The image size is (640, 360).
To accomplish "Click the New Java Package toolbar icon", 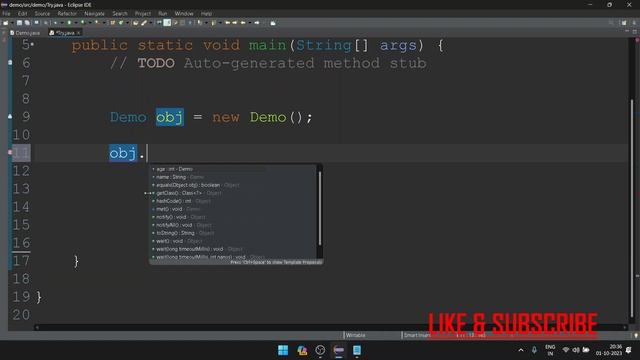I will click(x=113, y=23).
